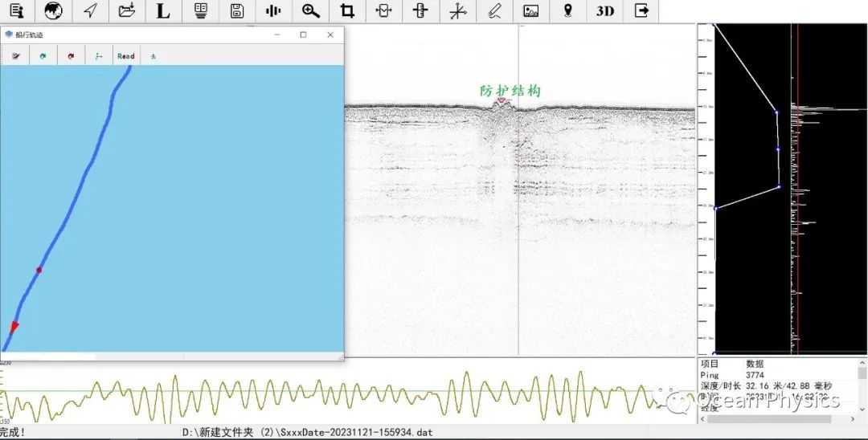
Task: Click the exit arrow icon in toolbar
Action: [641, 10]
